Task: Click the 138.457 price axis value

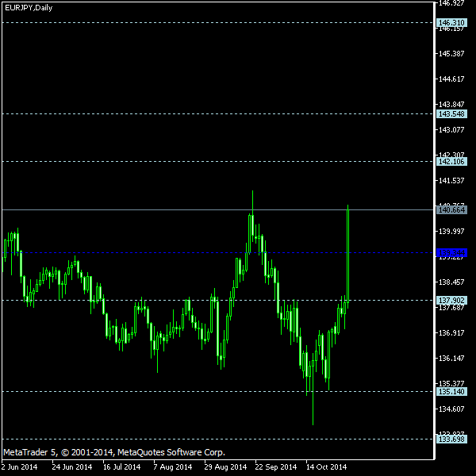Action: click(451, 282)
